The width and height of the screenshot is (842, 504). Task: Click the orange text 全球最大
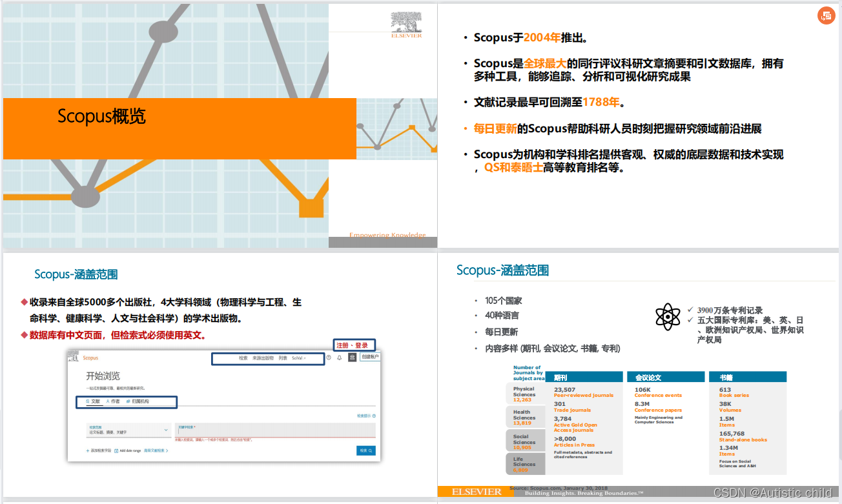pos(545,63)
